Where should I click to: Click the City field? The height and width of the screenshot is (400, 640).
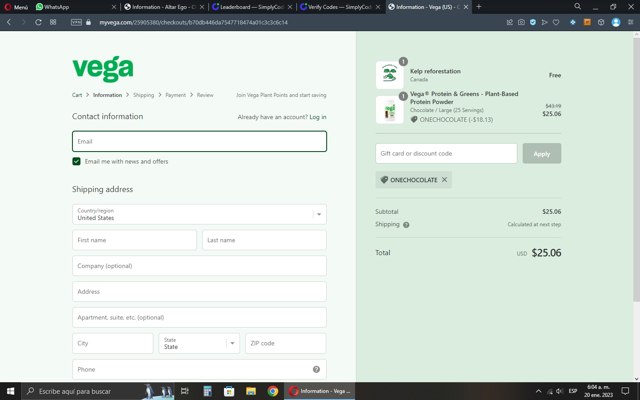click(113, 343)
